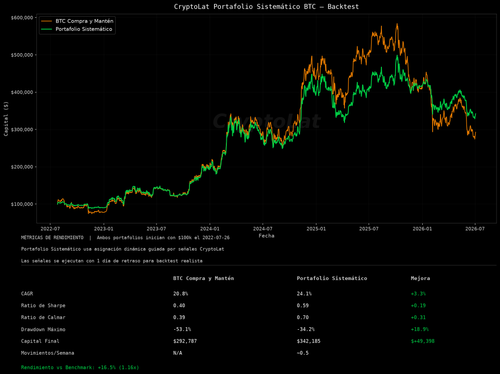This screenshot has height=374, width=500.
Task: Click the '$600,000' y-axis label
Action: (x=22, y=18)
